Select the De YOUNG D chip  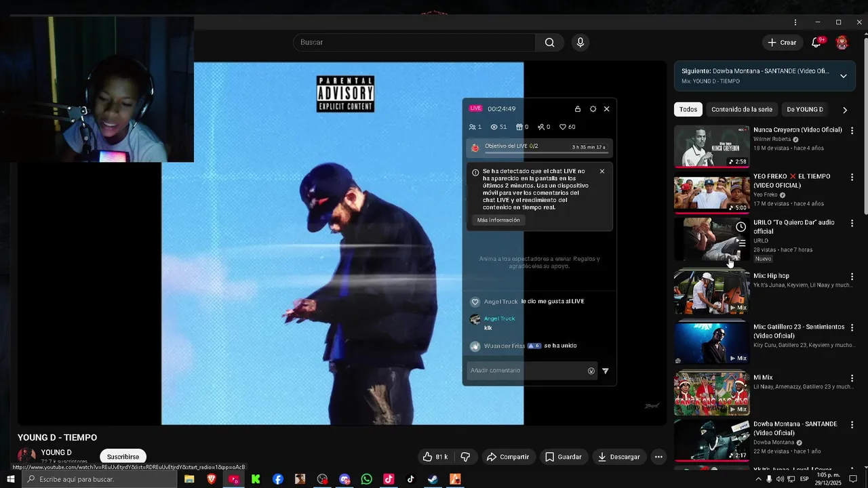[x=805, y=109]
